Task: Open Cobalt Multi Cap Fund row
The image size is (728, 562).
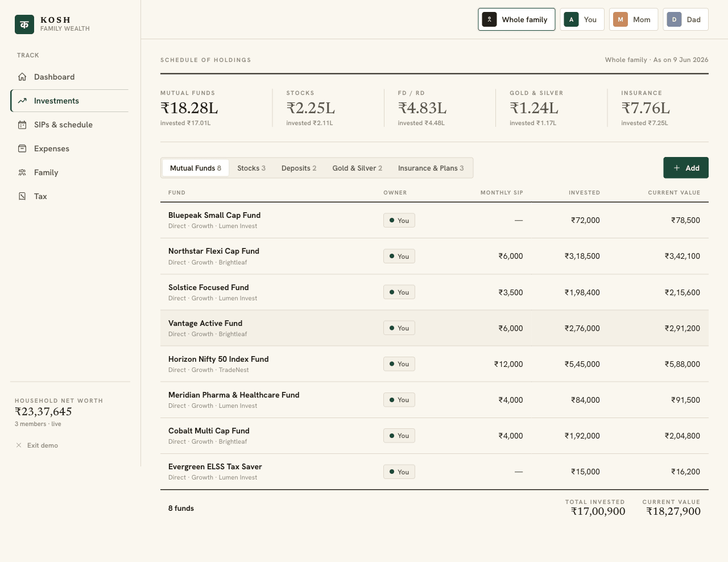Action: [435, 436]
